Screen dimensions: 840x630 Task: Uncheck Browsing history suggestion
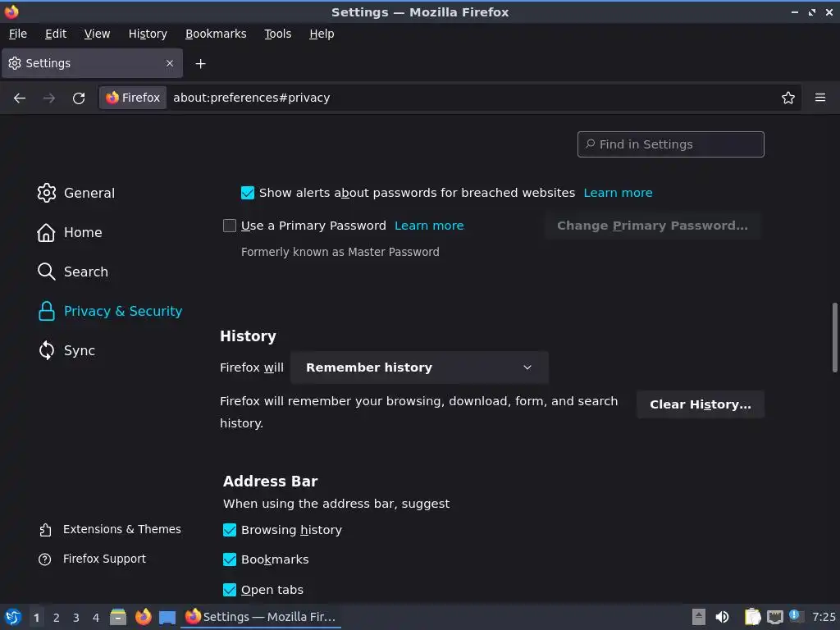point(230,530)
